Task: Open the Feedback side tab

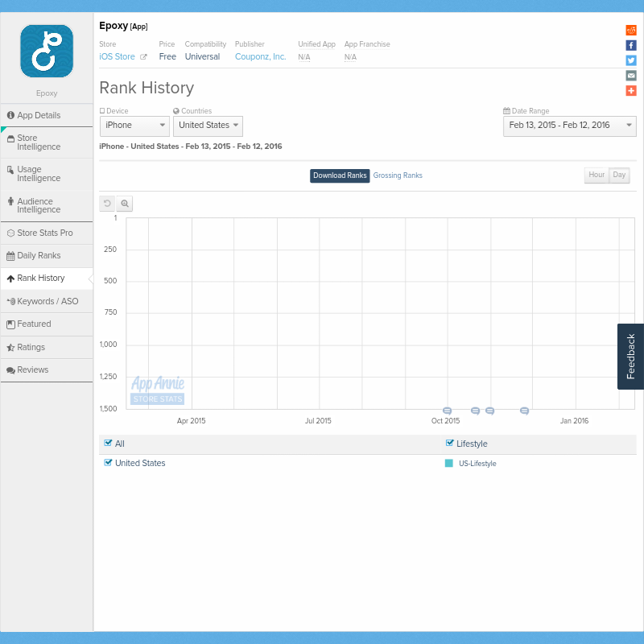Action: pyautogui.click(x=630, y=356)
